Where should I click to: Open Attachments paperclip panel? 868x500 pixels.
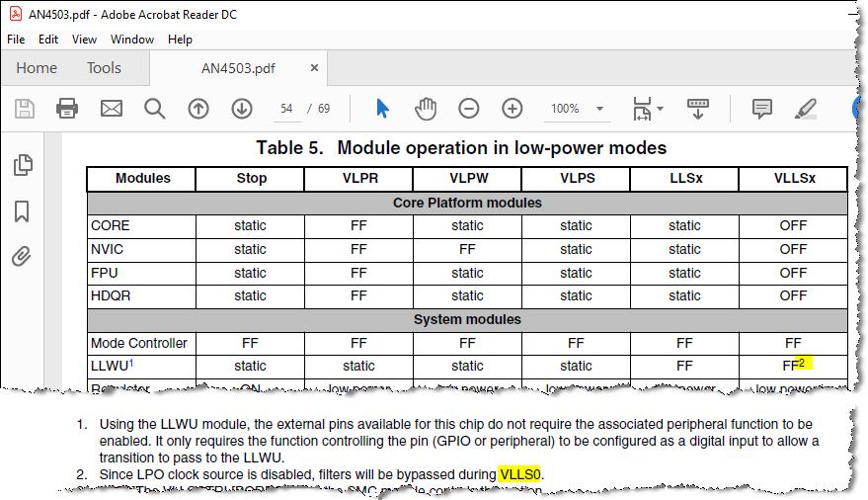[22, 256]
